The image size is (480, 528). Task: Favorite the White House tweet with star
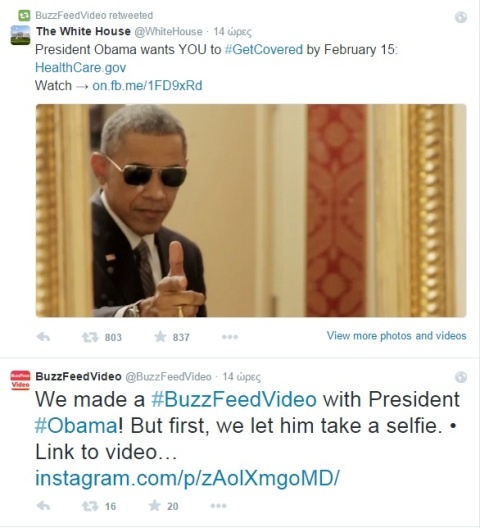pos(160,336)
